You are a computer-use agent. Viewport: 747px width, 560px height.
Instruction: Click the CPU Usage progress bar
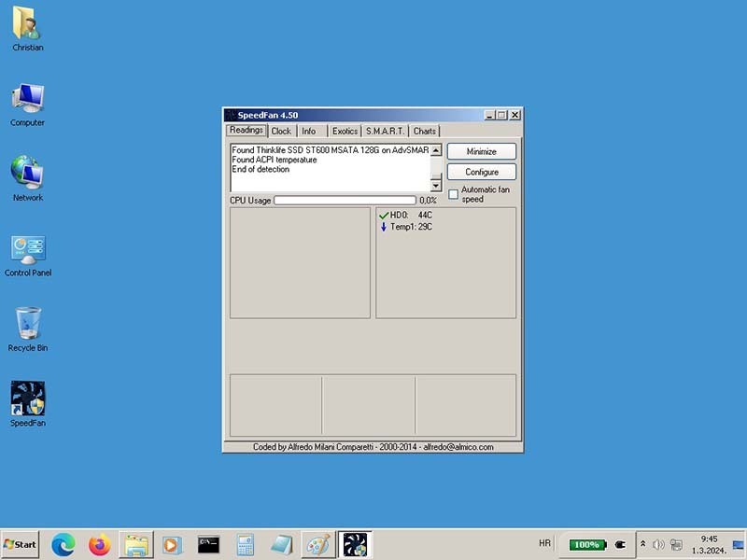click(x=345, y=200)
